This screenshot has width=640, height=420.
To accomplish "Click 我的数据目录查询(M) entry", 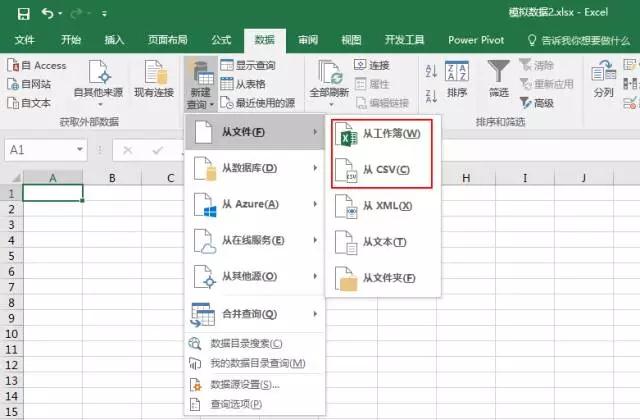I will [255, 363].
